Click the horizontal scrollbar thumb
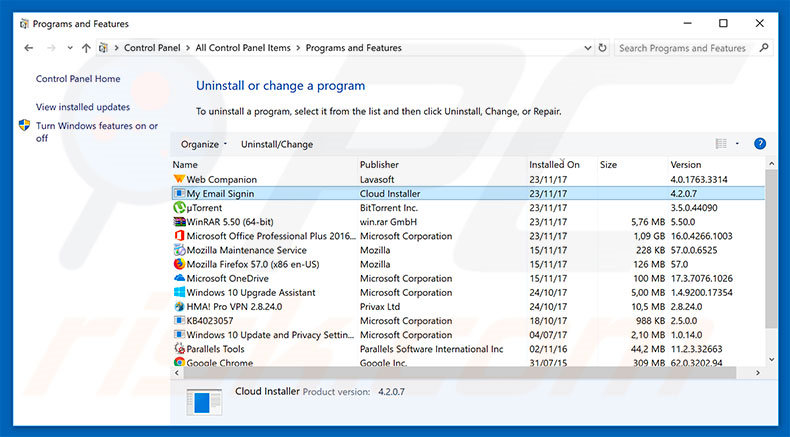The width and height of the screenshot is (790, 437). [x=459, y=373]
